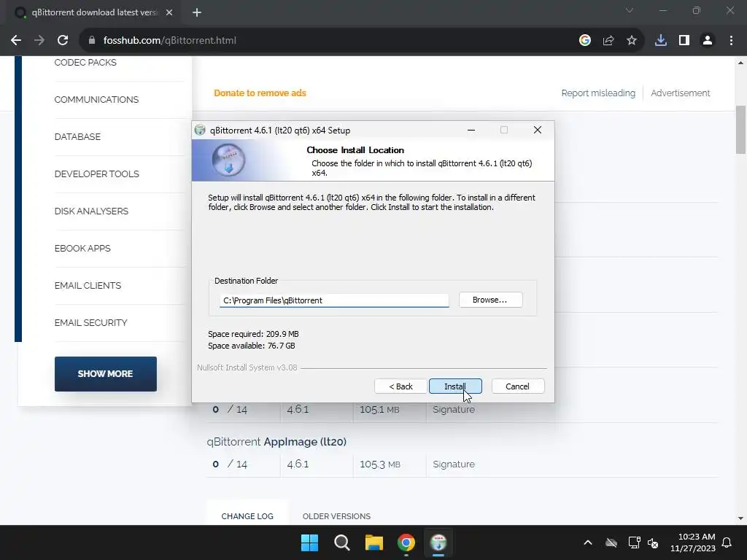Image resolution: width=747 pixels, height=560 pixels.
Task: Switch to OLDER VERSIONS tab
Action: (x=336, y=516)
